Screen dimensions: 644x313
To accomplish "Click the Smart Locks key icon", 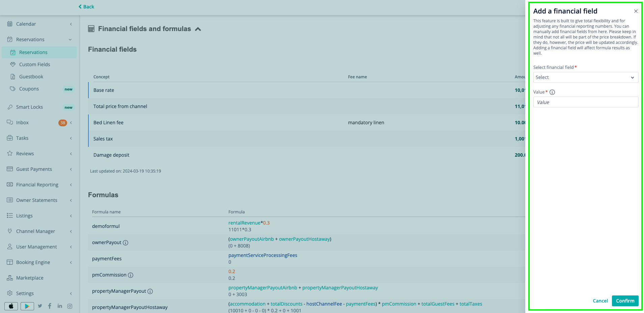I will 10,107.
